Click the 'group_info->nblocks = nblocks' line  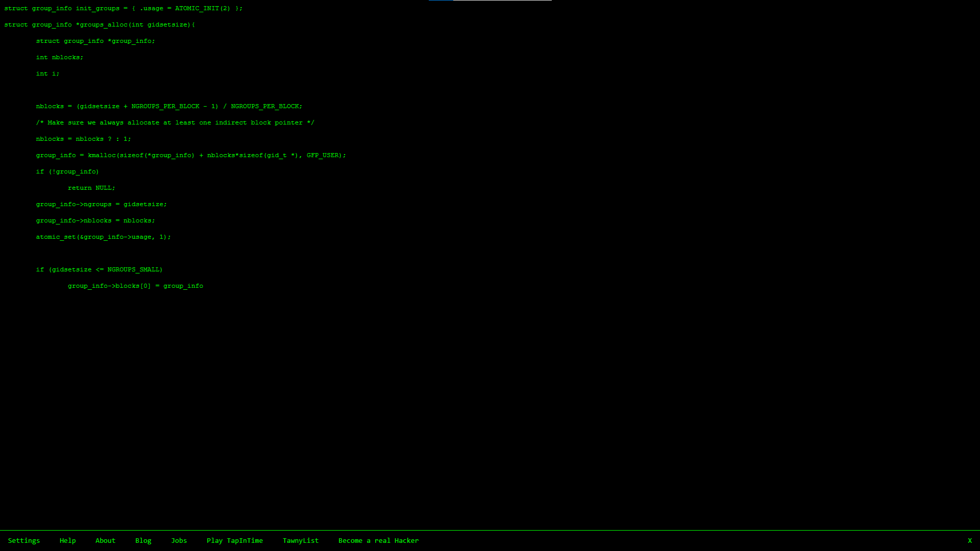[95, 221]
